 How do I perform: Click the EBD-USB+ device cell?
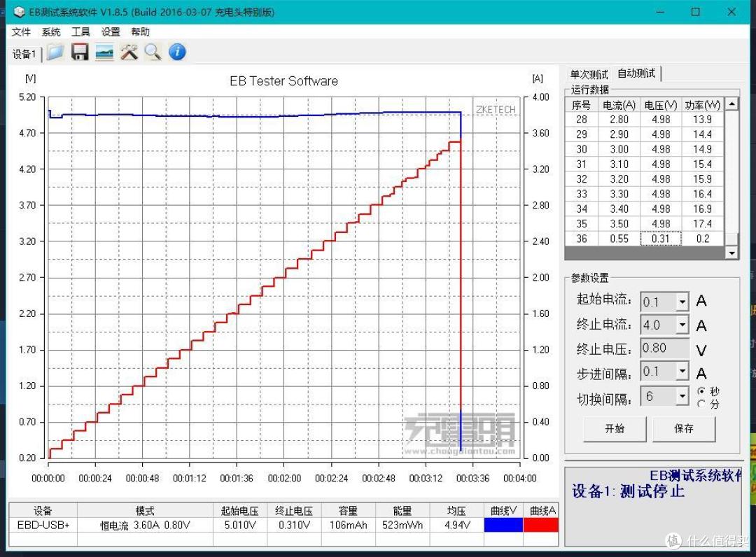coord(43,525)
